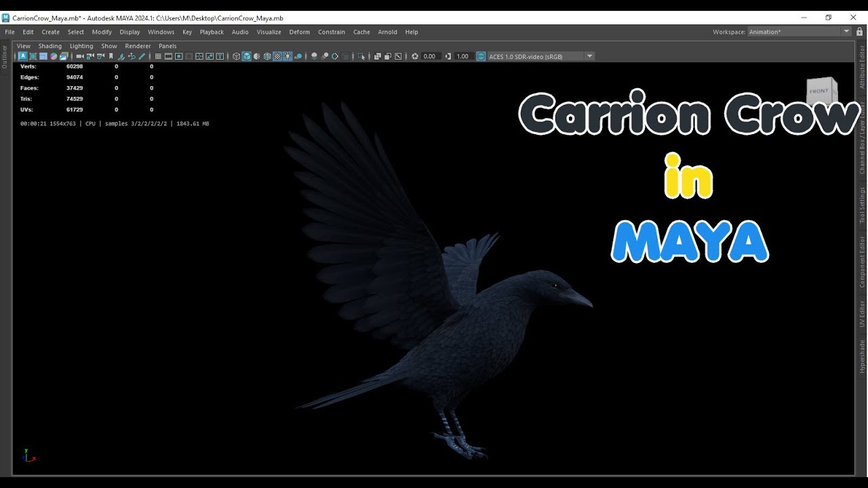Click the Exposure reset icon

(x=415, y=56)
